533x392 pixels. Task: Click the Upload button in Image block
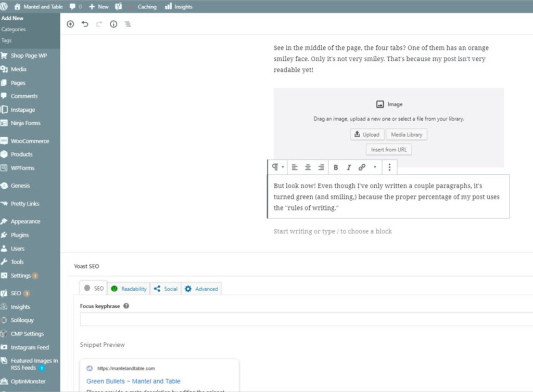point(367,135)
